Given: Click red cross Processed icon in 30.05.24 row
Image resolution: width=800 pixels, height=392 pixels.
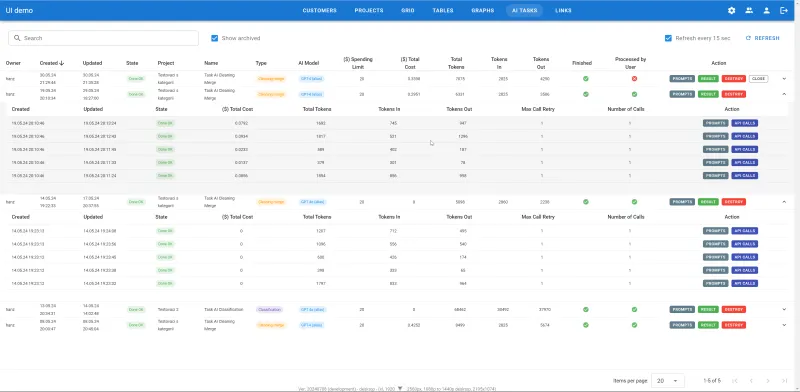Looking at the screenshot, I should (634, 79).
